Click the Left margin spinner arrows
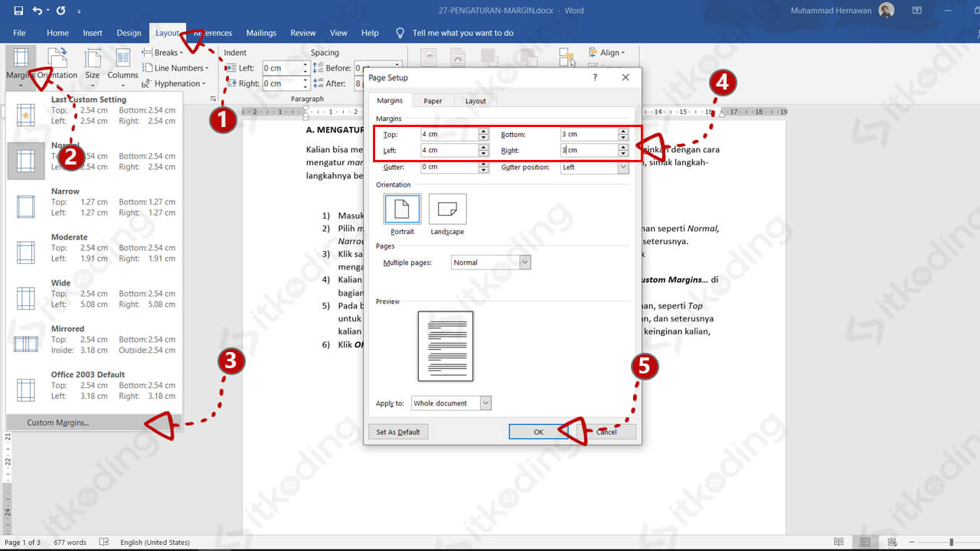 tap(483, 150)
